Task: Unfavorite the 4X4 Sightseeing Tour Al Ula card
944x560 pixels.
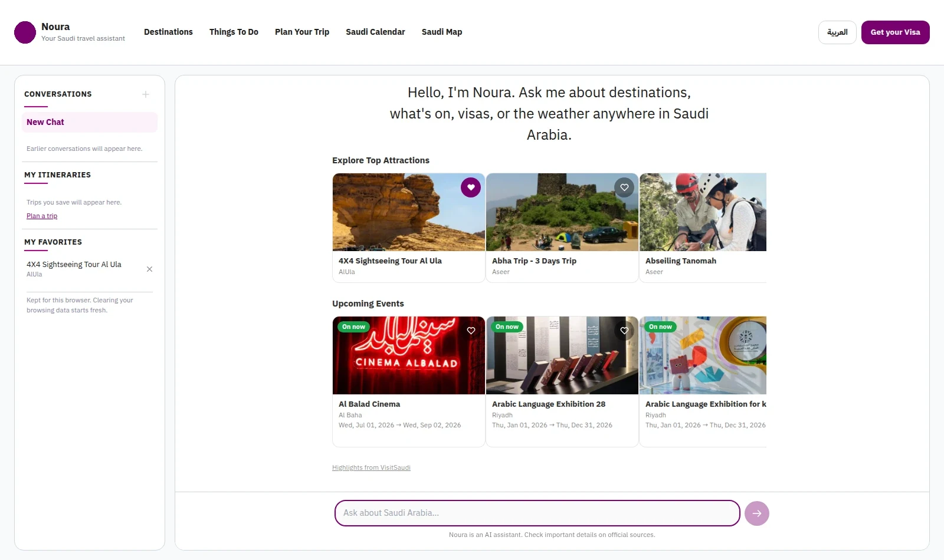Action: click(471, 187)
